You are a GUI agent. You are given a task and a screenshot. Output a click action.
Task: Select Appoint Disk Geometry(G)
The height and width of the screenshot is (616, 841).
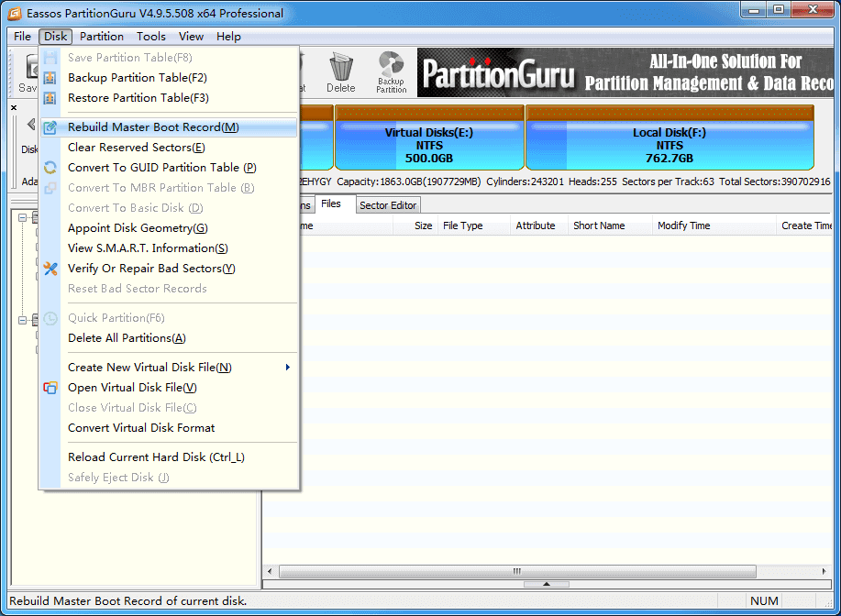(169, 228)
